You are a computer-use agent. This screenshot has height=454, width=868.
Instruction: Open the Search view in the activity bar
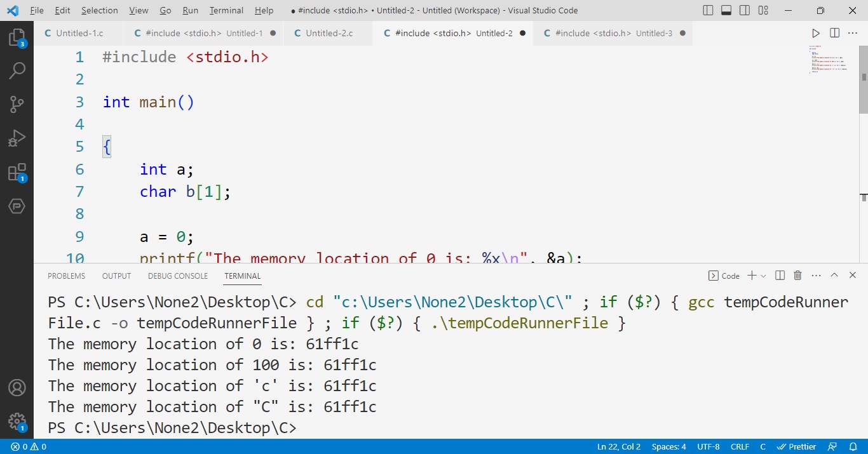pyautogui.click(x=17, y=70)
